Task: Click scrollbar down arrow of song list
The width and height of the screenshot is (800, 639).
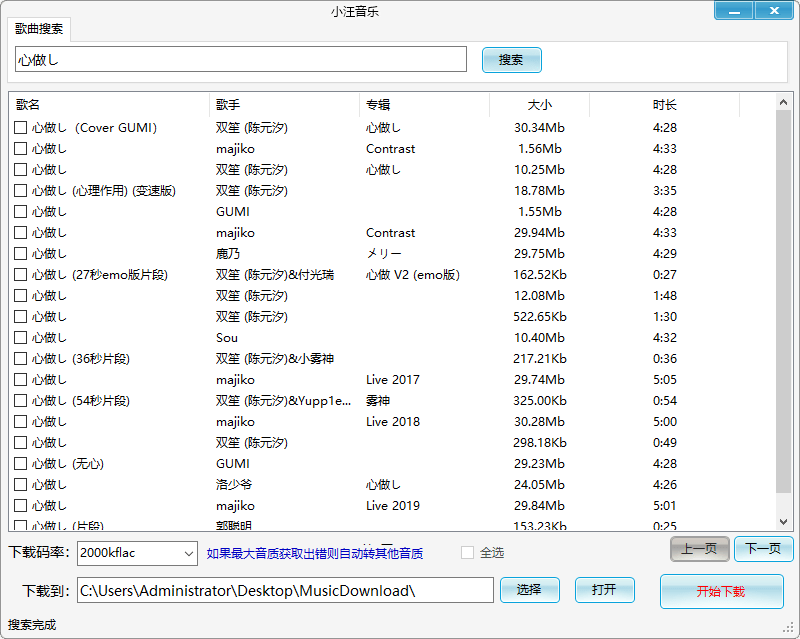Action: tap(784, 521)
